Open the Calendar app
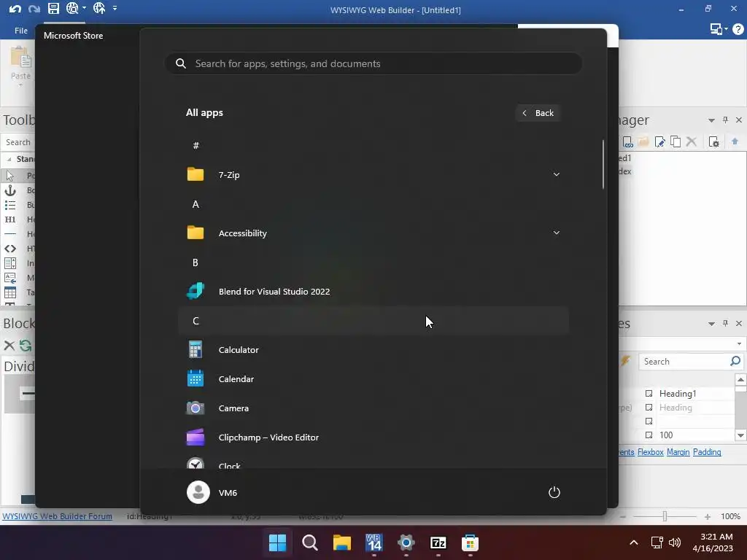Screen dimensions: 747x560 373,379
